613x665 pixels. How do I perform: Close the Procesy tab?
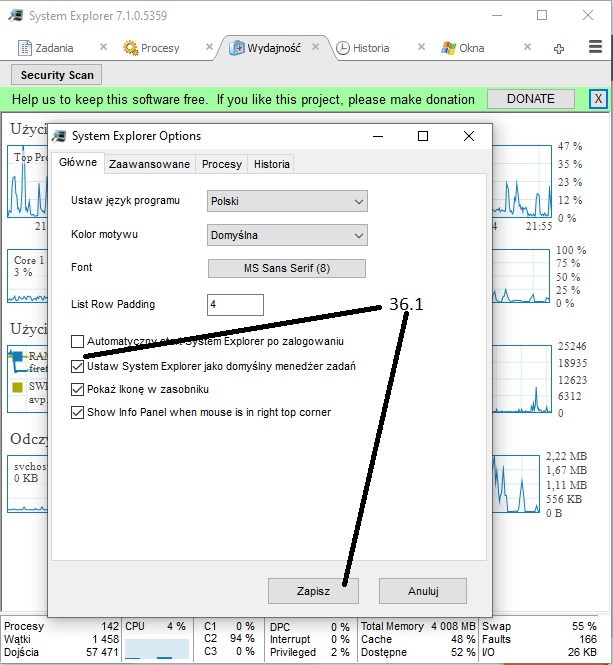209,47
